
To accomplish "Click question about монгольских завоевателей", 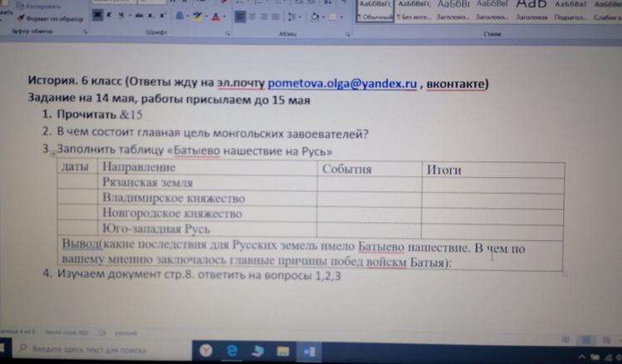I will pyautogui.click(x=213, y=133).
